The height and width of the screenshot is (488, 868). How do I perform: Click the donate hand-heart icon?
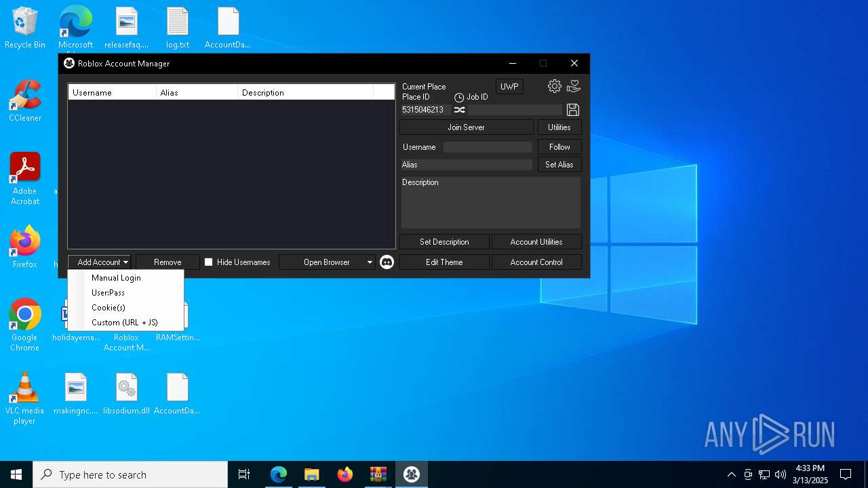[x=574, y=86]
